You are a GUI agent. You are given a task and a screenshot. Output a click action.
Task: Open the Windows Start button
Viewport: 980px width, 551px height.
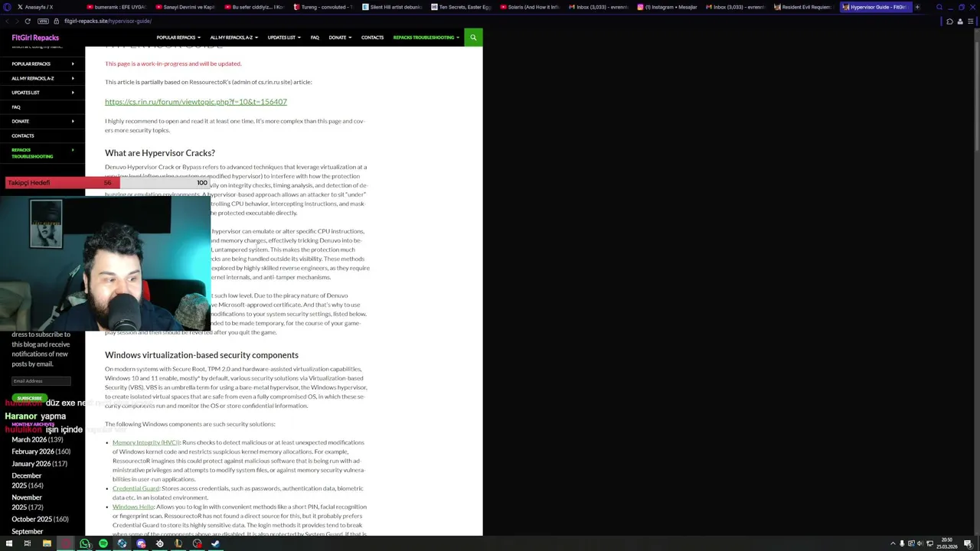coord(8,543)
